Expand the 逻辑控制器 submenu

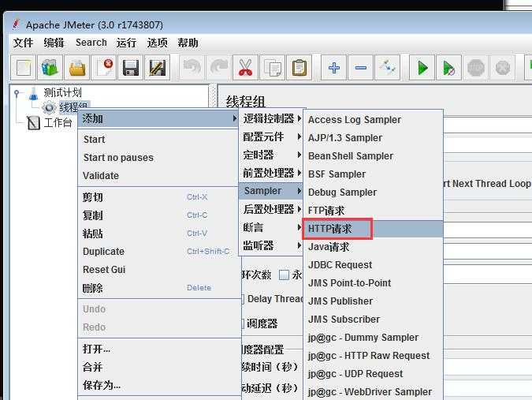click(x=271, y=118)
